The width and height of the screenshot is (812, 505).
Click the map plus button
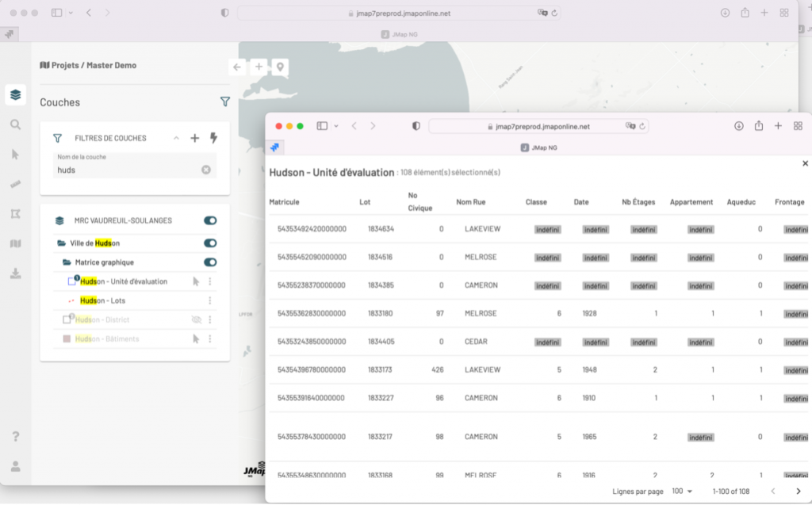(x=259, y=67)
